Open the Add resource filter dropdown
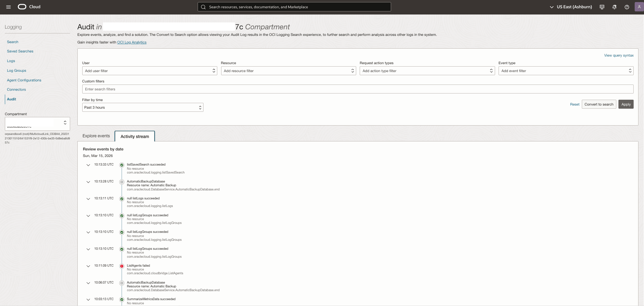Viewport: 644px width, 306px height. click(x=288, y=71)
